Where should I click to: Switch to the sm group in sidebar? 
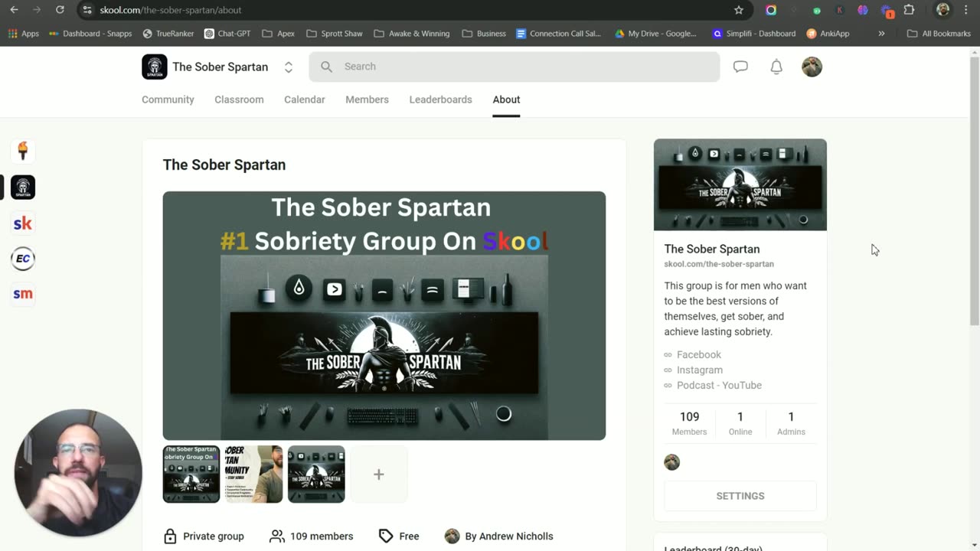[x=23, y=294]
